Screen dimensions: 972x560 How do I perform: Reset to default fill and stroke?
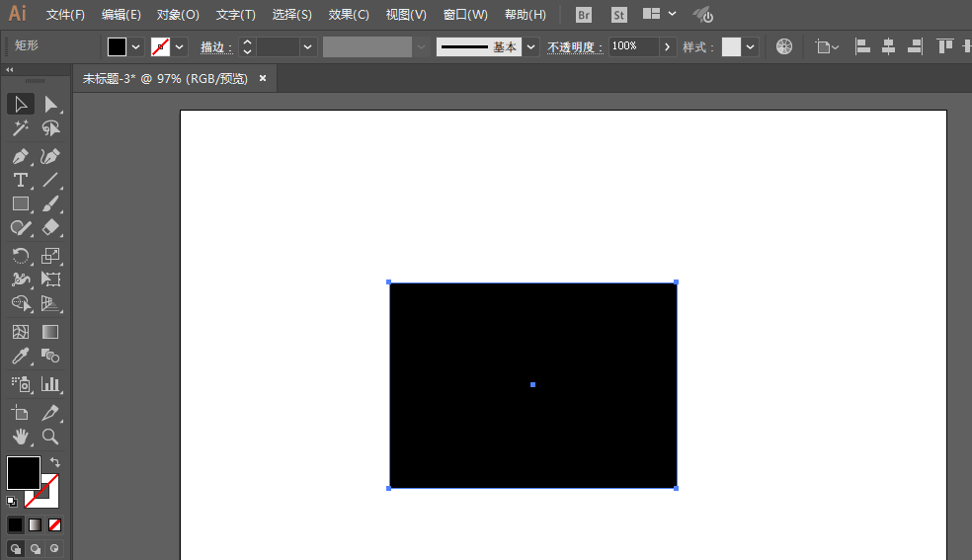[12, 501]
